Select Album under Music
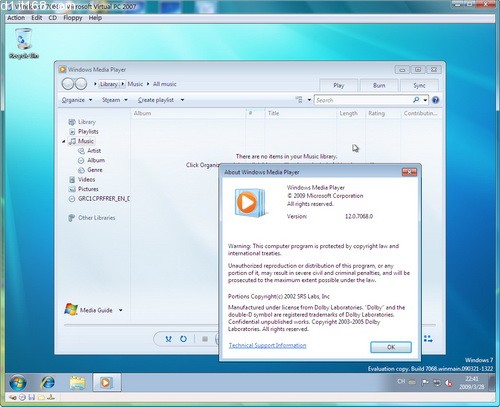The height and width of the screenshot is (407, 500). (96, 160)
